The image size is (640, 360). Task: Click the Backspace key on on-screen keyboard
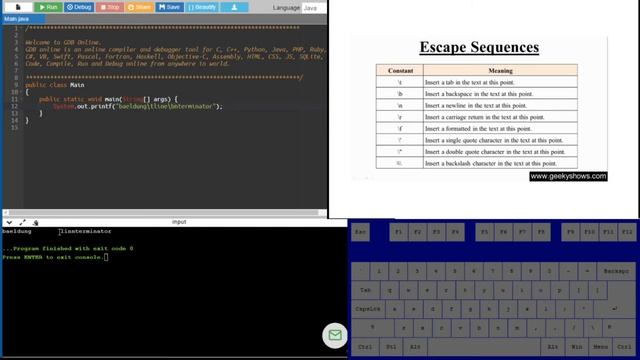[x=616, y=271]
